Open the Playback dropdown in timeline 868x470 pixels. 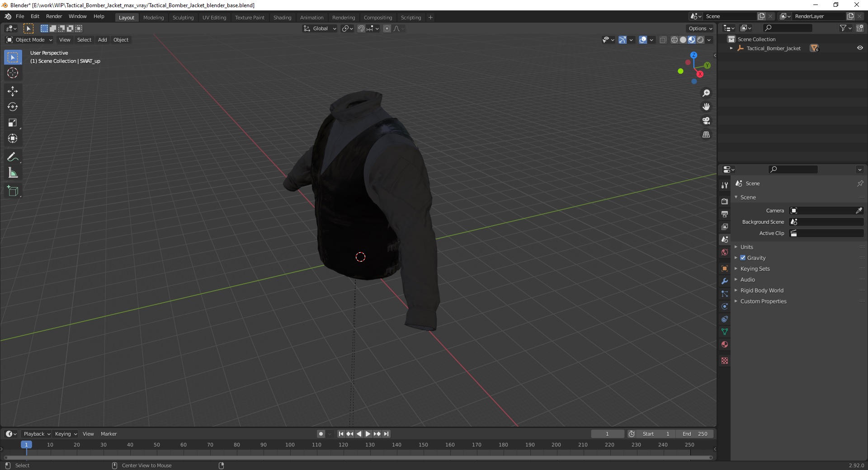(x=37, y=434)
